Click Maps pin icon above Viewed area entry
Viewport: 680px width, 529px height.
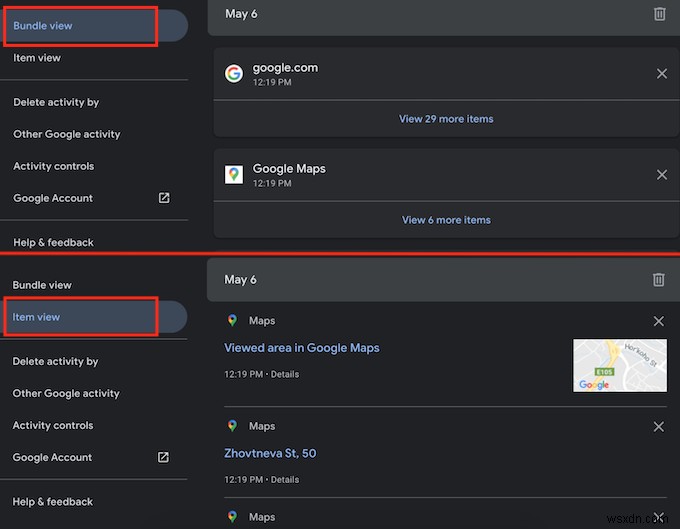pos(232,320)
